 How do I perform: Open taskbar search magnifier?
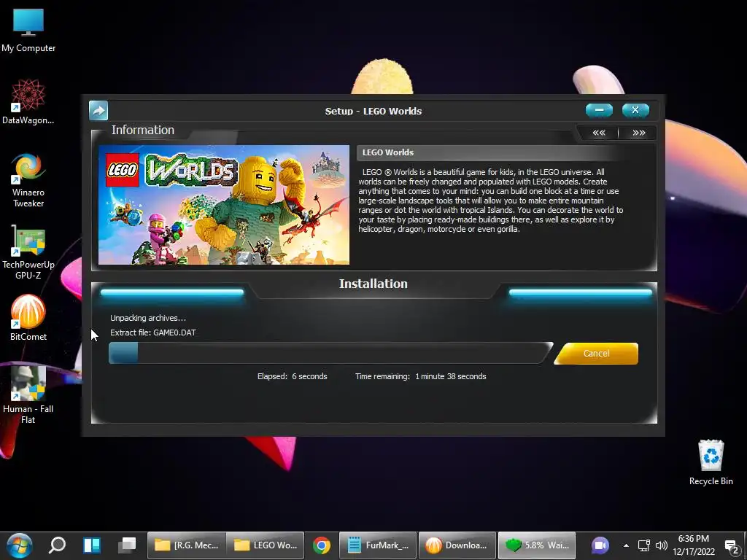click(57, 545)
